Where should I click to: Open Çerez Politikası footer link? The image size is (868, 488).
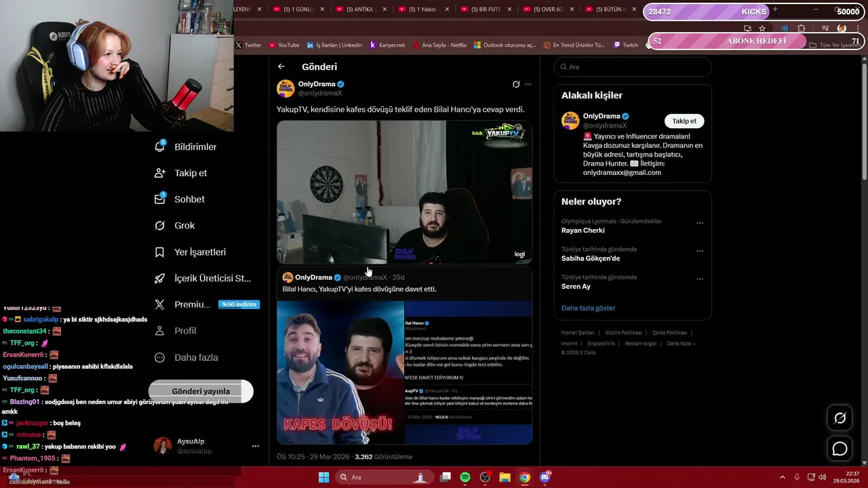[669, 333]
